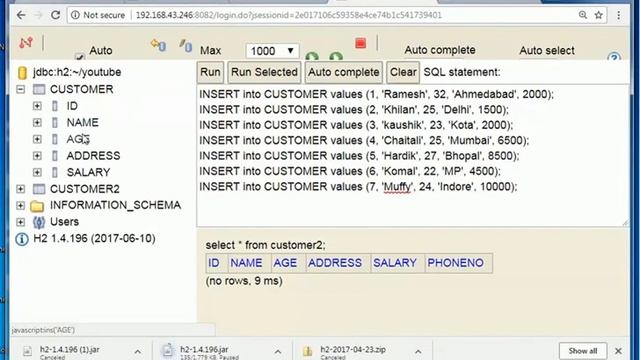The height and width of the screenshot is (360, 640).
Task: Click the Users icon in tree
Action: coord(39,222)
